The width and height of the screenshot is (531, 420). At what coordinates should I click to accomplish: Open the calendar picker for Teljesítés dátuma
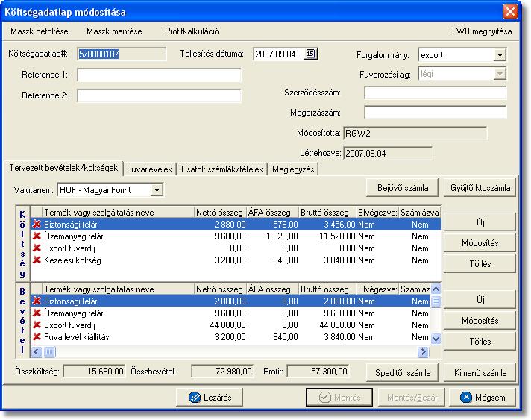tap(310, 54)
